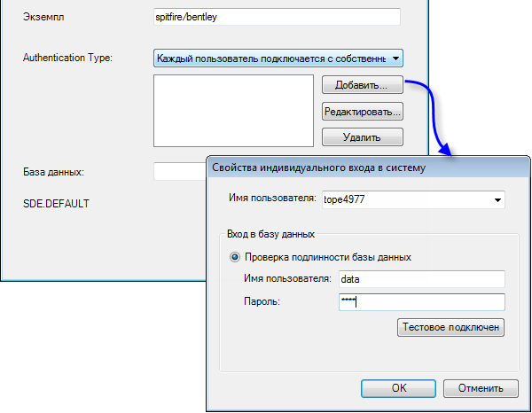This screenshot has height=413, width=532.
Task: Focus the База данных input field
Action: 179,171
